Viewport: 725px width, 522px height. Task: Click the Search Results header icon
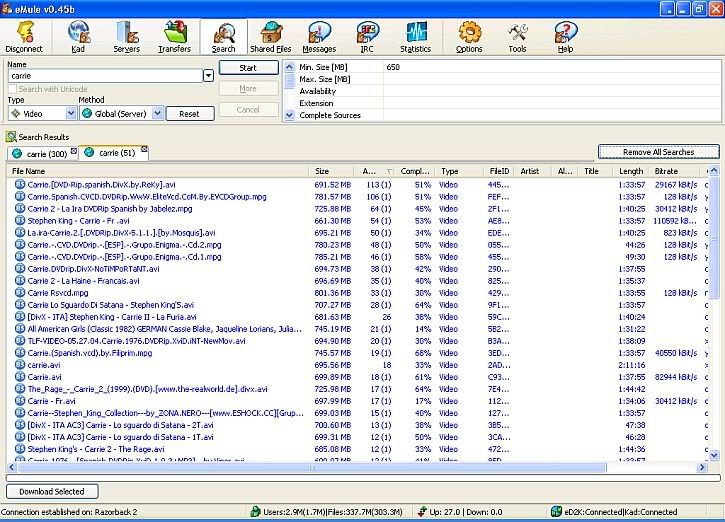point(11,137)
